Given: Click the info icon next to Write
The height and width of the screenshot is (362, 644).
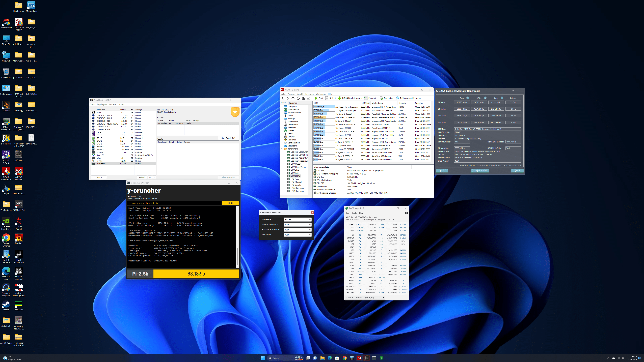Looking at the screenshot, I should (x=485, y=98).
